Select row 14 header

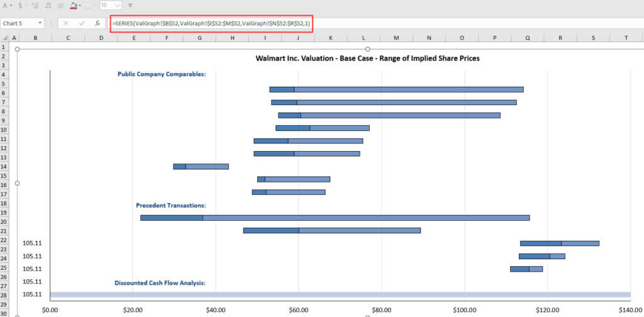tap(4, 167)
